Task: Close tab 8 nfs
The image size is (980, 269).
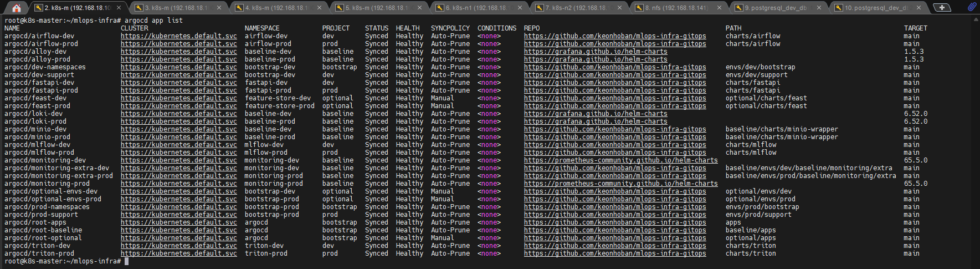Action: tap(719, 8)
